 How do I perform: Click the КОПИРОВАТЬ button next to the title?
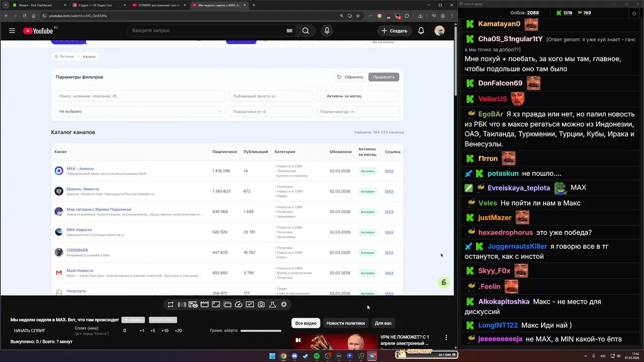point(163,320)
